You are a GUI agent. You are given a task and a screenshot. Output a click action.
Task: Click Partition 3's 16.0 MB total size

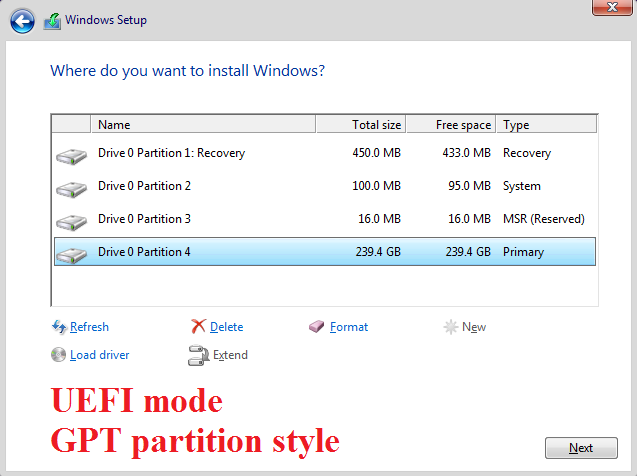click(x=379, y=219)
